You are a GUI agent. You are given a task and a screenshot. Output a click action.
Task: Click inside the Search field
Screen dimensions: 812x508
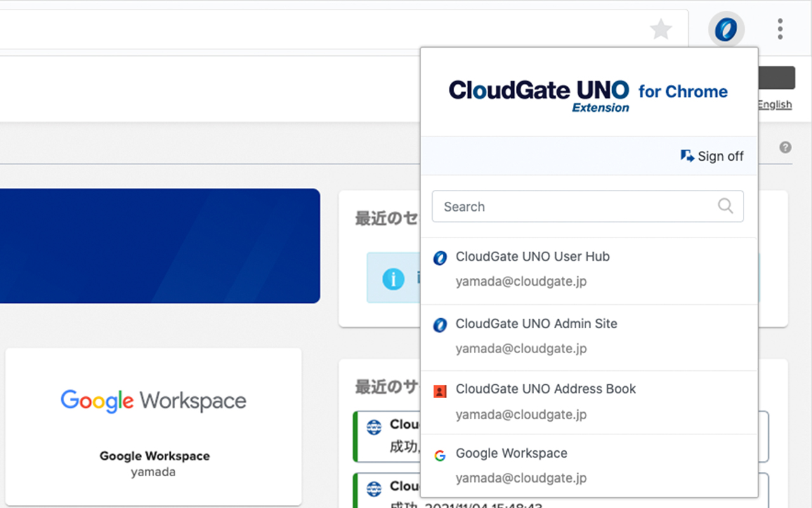tap(571, 206)
